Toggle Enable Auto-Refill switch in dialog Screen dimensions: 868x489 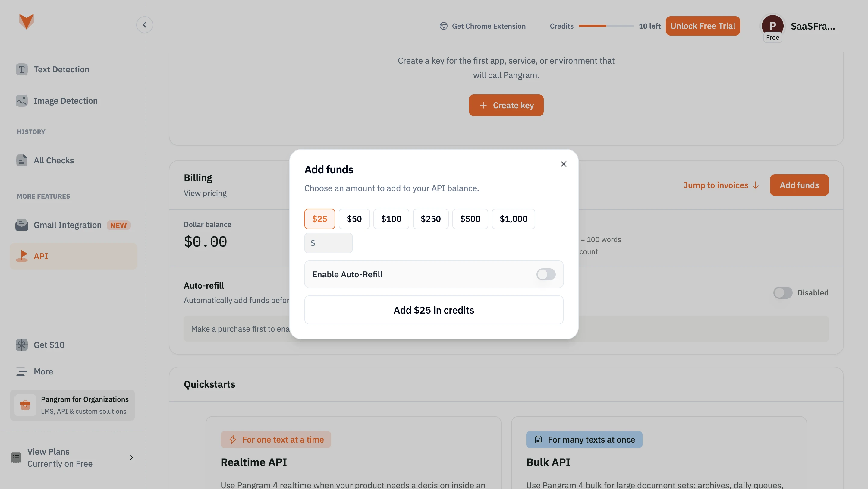546,274
